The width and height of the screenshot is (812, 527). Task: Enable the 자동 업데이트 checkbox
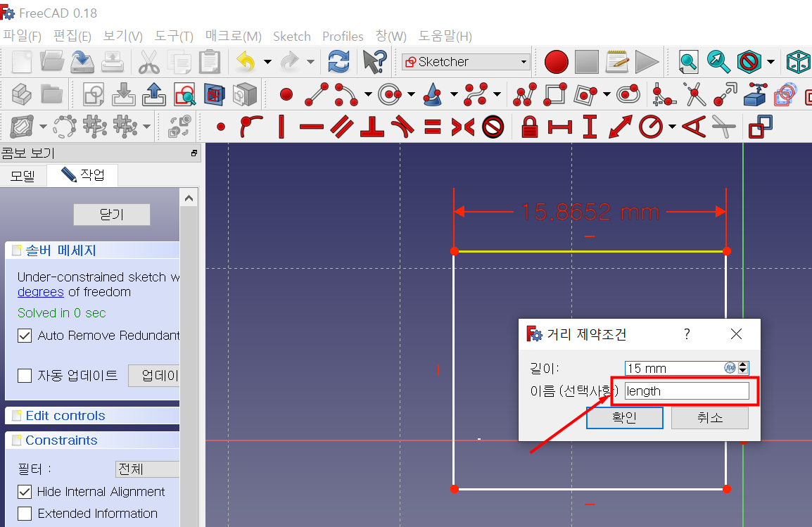25,375
